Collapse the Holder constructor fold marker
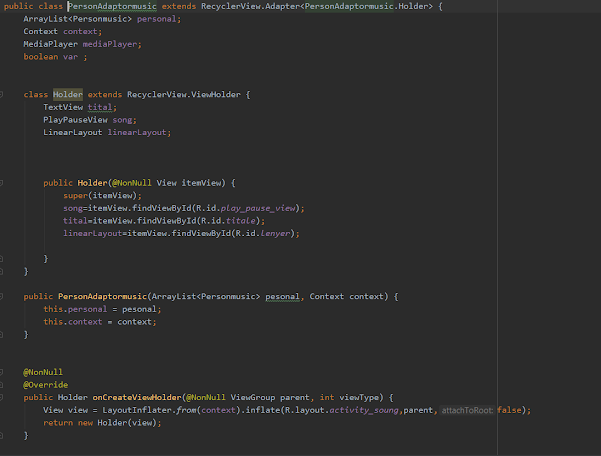The width and height of the screenshot is (601, 456). 6,183
